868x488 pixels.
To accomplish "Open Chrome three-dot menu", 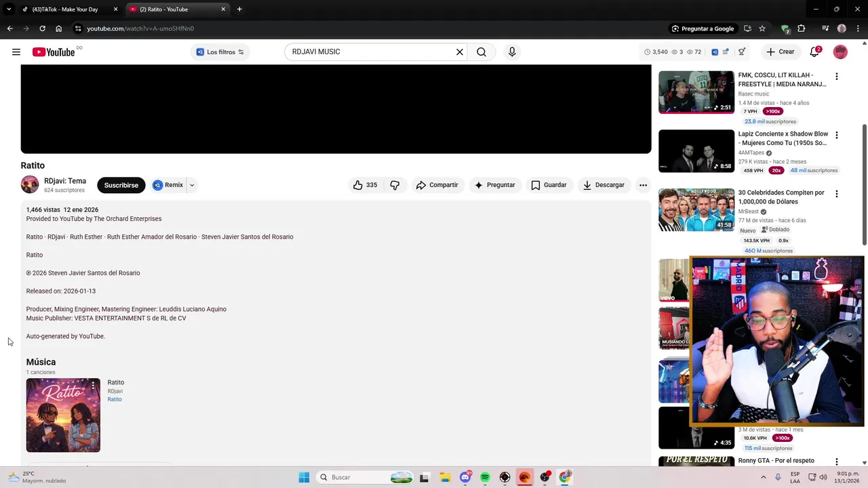I will [857, 28].
